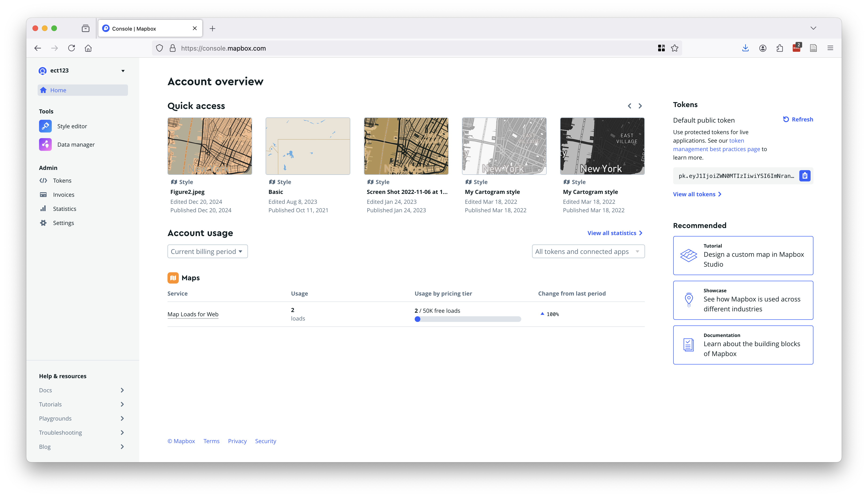Open the Invoices section

pyautogui.click(x=64, y=195)
